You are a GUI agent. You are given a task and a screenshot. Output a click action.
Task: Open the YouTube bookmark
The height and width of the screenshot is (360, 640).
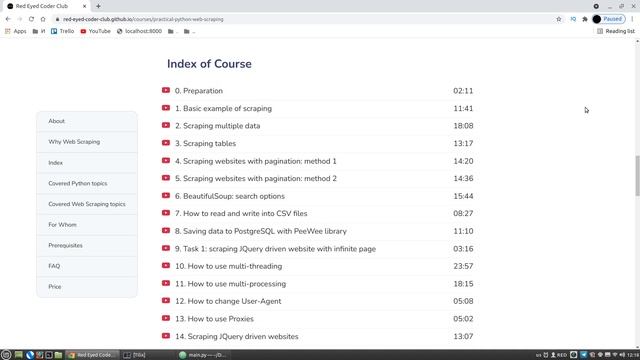click(96, 31)
